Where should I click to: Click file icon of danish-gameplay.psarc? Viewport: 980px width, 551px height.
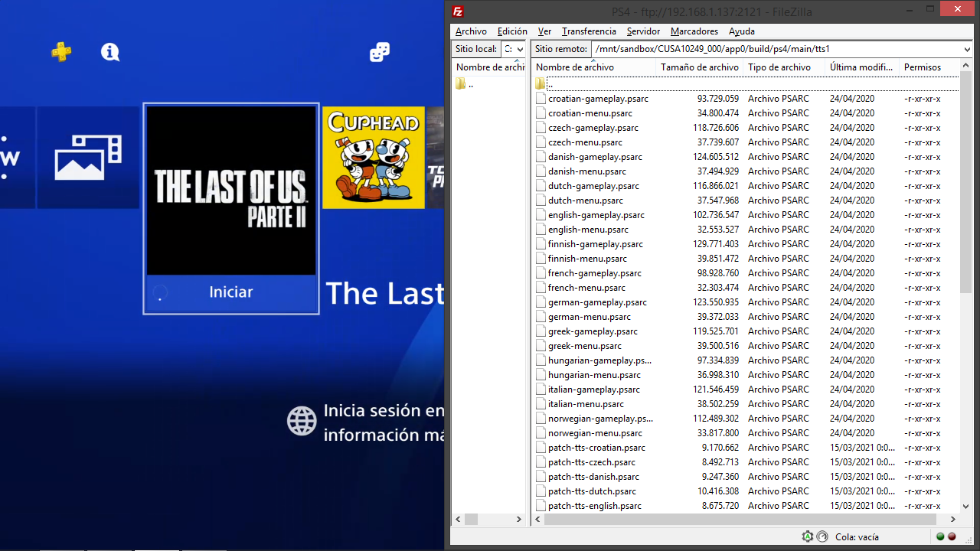click(541, 157)
